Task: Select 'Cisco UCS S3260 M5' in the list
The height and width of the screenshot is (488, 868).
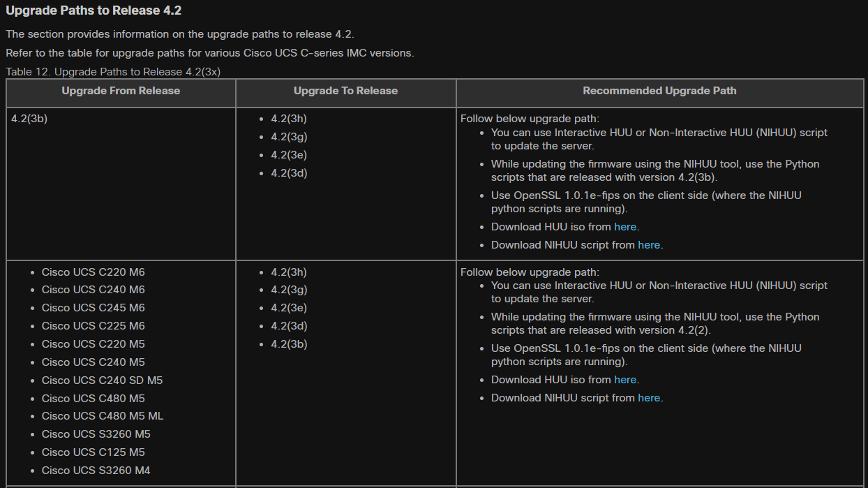Action: [x=96, y=434]
